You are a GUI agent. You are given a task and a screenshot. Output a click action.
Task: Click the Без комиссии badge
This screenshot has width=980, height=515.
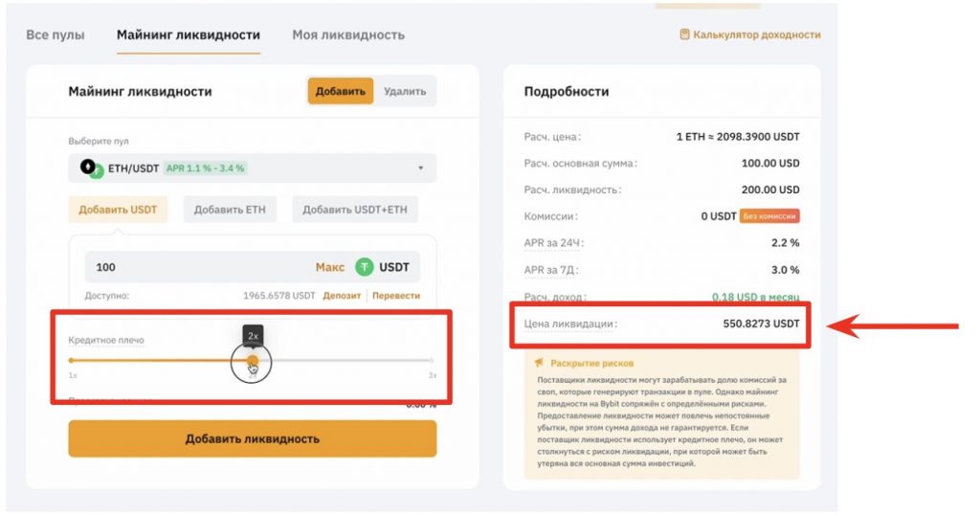tap(769, 216)
